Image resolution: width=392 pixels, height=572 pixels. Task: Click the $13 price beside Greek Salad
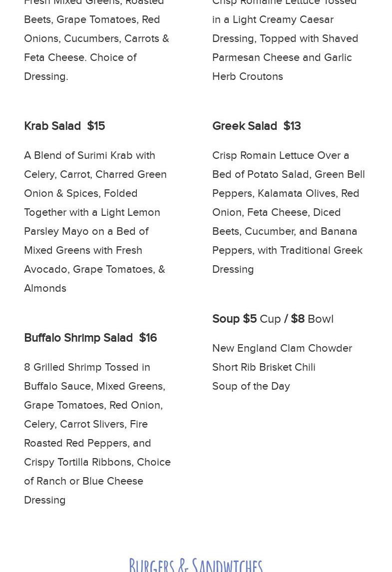(292, 126)
